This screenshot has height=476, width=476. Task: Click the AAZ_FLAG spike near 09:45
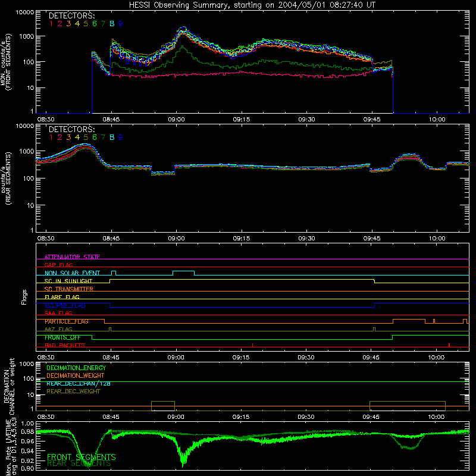click(374, 330)
